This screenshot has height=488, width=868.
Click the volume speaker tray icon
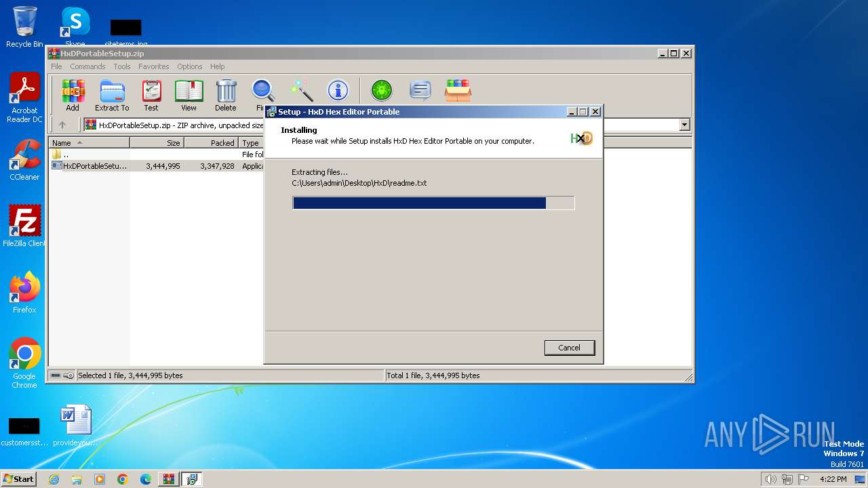click(770, 479)
